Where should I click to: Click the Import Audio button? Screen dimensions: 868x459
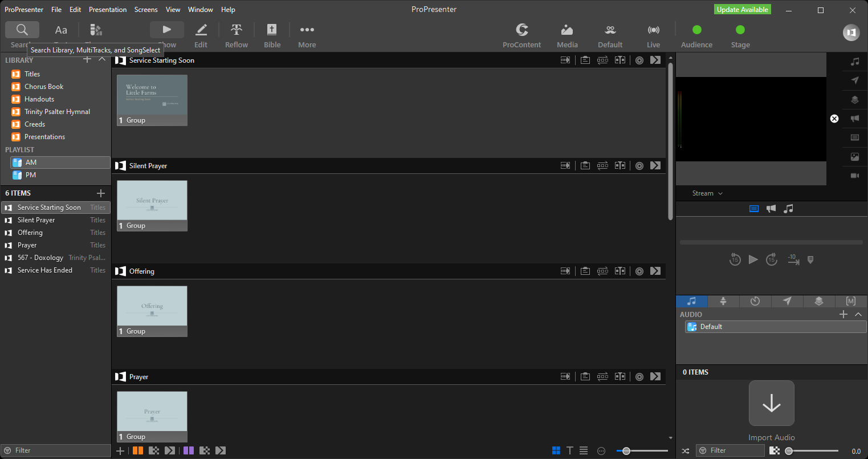tap(771, 403)
